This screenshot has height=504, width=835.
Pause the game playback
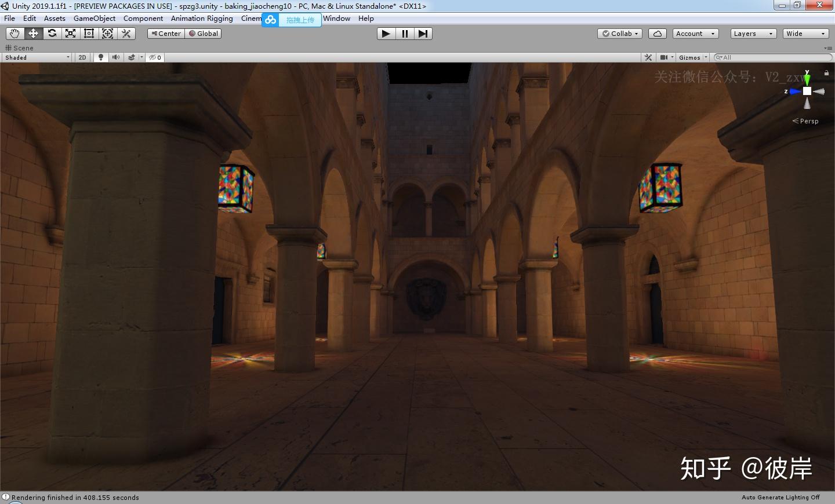tap(405, 34)
